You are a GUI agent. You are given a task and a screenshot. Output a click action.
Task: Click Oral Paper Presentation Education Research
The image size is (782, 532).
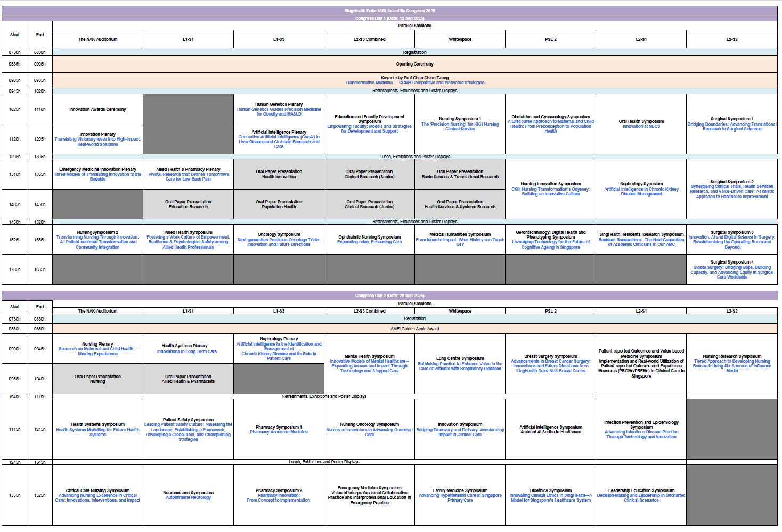[x=188, y=204]
